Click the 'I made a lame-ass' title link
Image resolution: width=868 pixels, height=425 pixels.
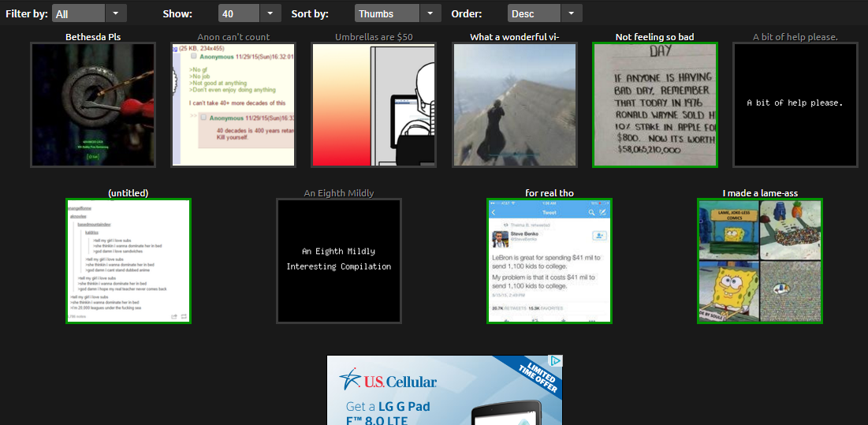[x=760, y=193]
